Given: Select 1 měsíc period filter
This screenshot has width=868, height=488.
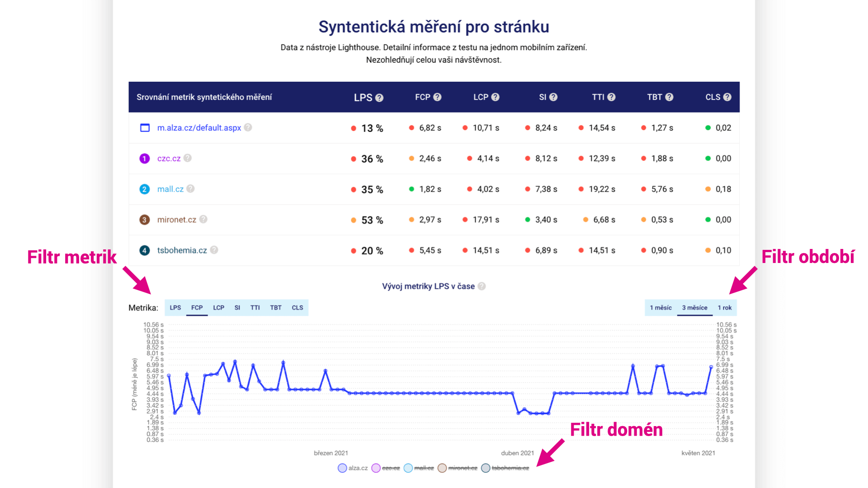Looking at the screenshot, I should [660, 308].
